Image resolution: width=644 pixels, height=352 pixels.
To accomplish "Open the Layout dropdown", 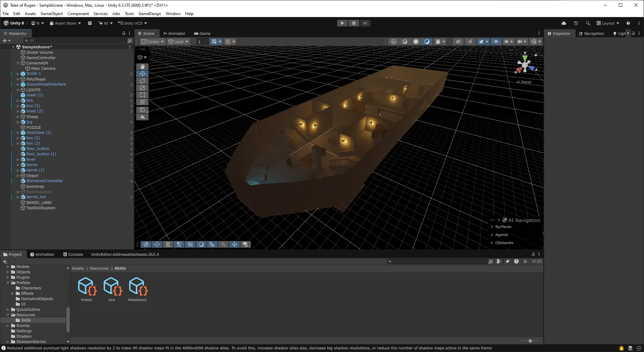I will click(x=608, y=23).
